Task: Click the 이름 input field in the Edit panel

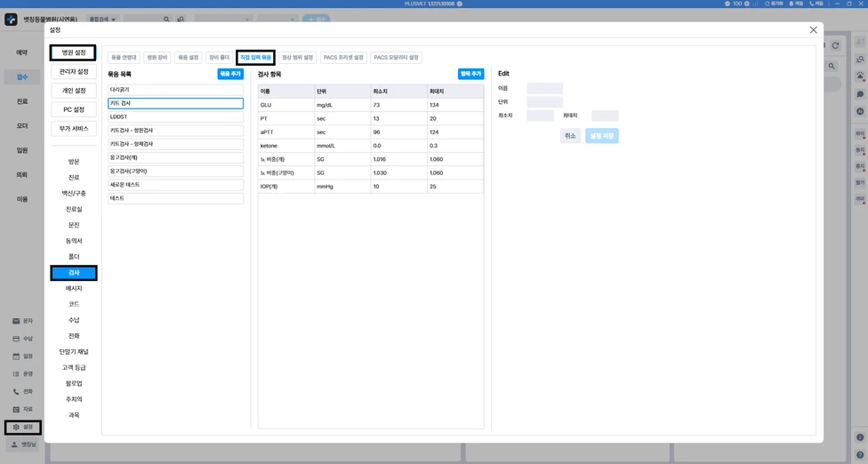Action: (x=544, y=89)
